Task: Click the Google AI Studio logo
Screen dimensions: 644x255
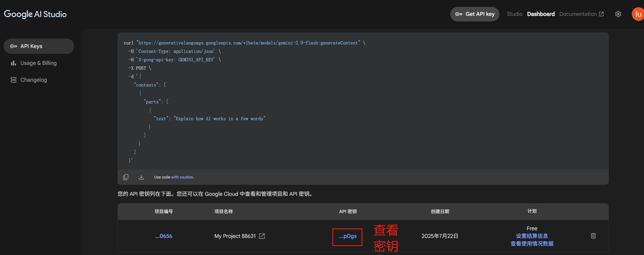Action: click(35, 14)
